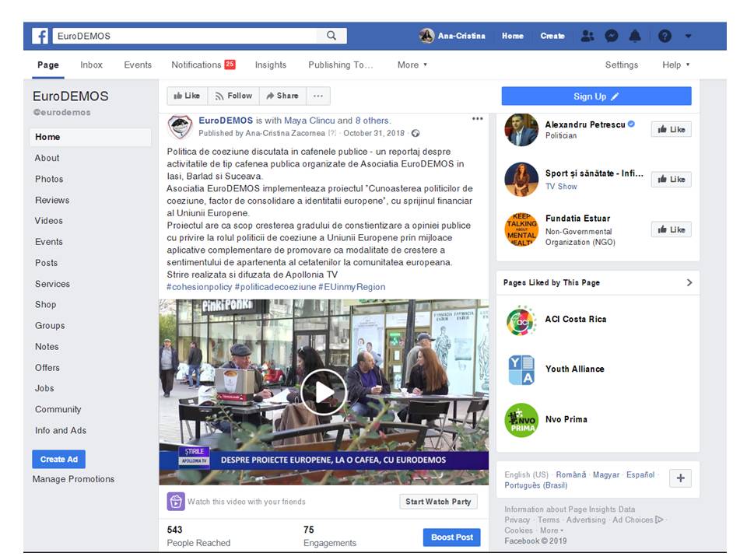Click the search magnifier button
This screenshot has height=560, width=747.
(331, 36)
